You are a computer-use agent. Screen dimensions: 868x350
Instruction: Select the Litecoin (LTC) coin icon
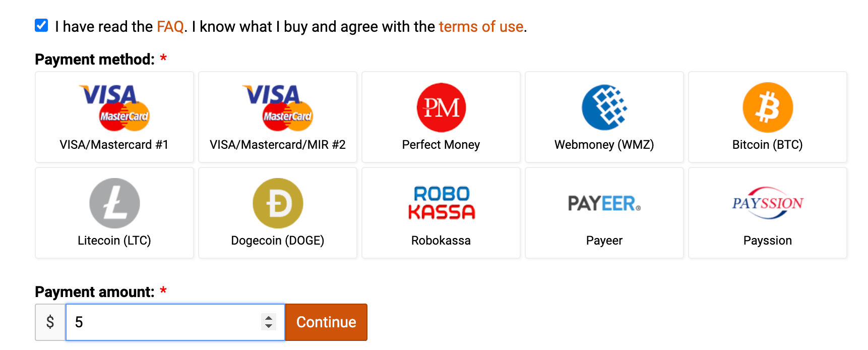(x=114, y=203)
